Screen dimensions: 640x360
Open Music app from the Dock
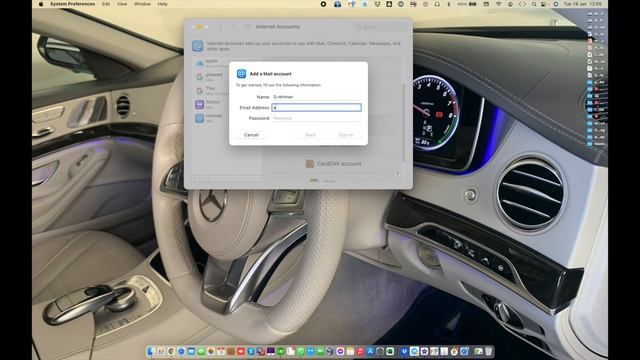(360, 351)
